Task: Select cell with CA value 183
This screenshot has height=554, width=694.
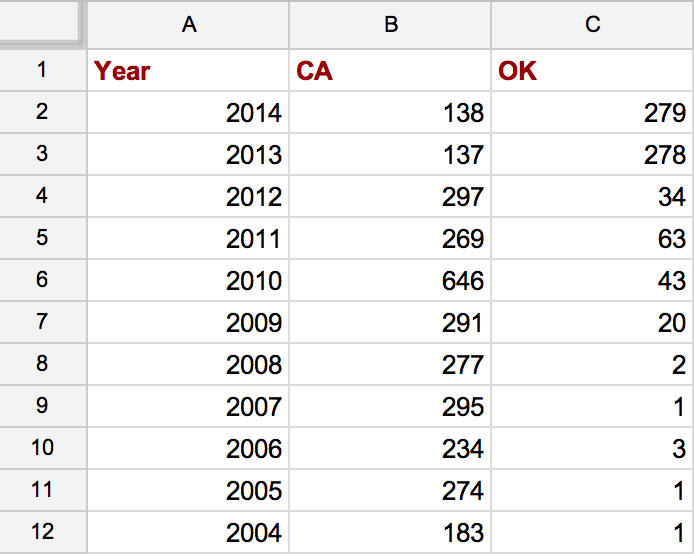Action: pyautogui.click(x=390, y=531)
